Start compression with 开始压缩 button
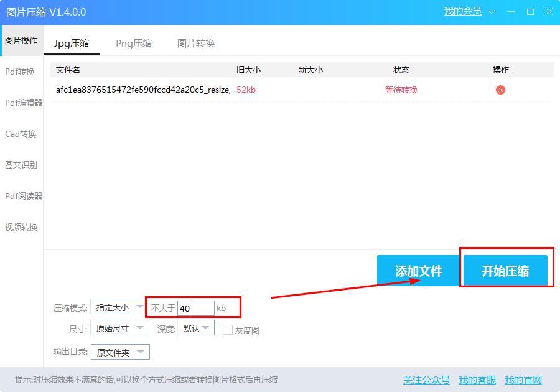 coord(506,271)
